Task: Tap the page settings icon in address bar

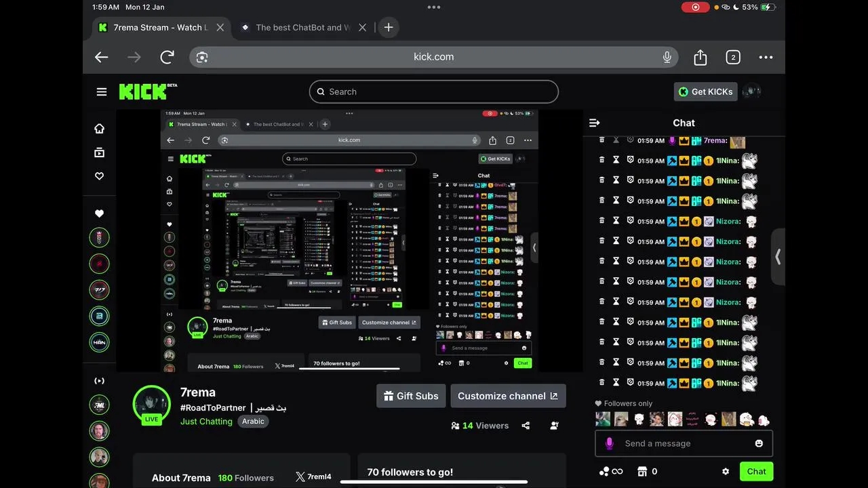Action: tap(201, 57)
